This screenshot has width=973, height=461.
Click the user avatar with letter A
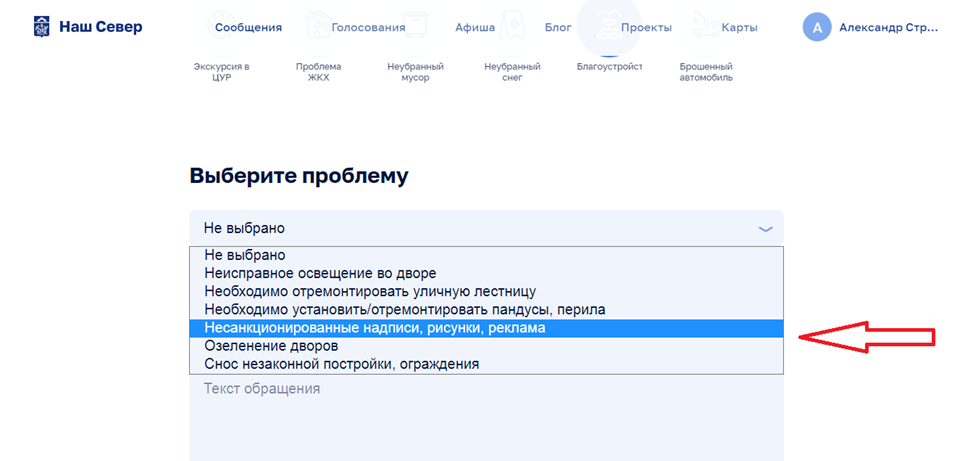click(x=817, y=27)
